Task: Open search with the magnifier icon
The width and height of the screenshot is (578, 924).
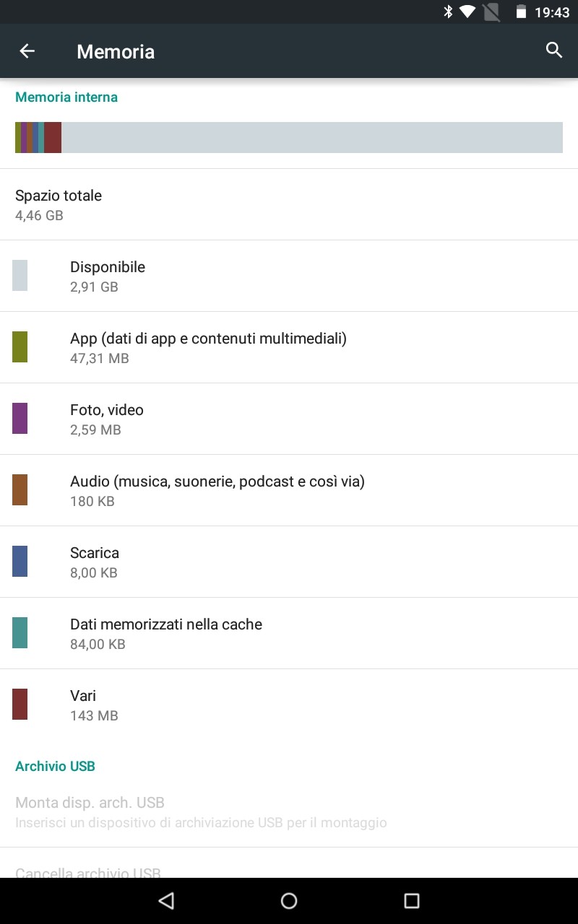Action: (553, 51)
